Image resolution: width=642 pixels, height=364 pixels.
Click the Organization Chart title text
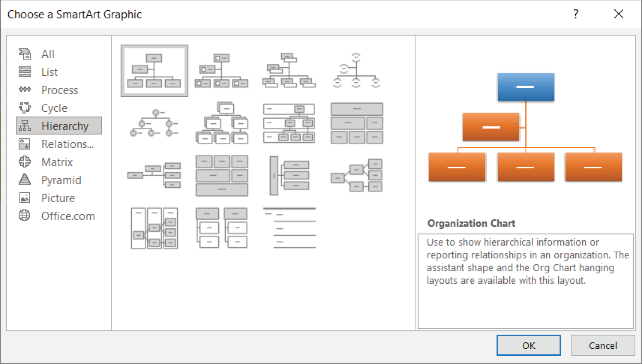coord(471,223)
